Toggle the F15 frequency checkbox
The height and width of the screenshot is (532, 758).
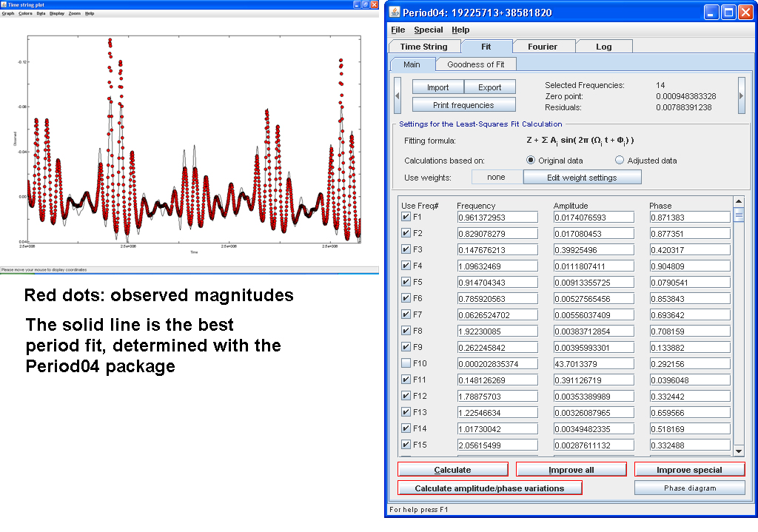pyautogui.click(x=406, y=445)
